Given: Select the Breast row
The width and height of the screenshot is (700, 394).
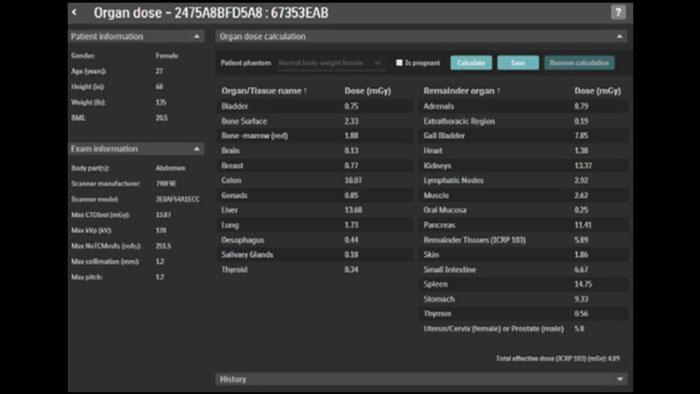Looking at the screenshot, I should pyautogui.click(x=316, y=166).
